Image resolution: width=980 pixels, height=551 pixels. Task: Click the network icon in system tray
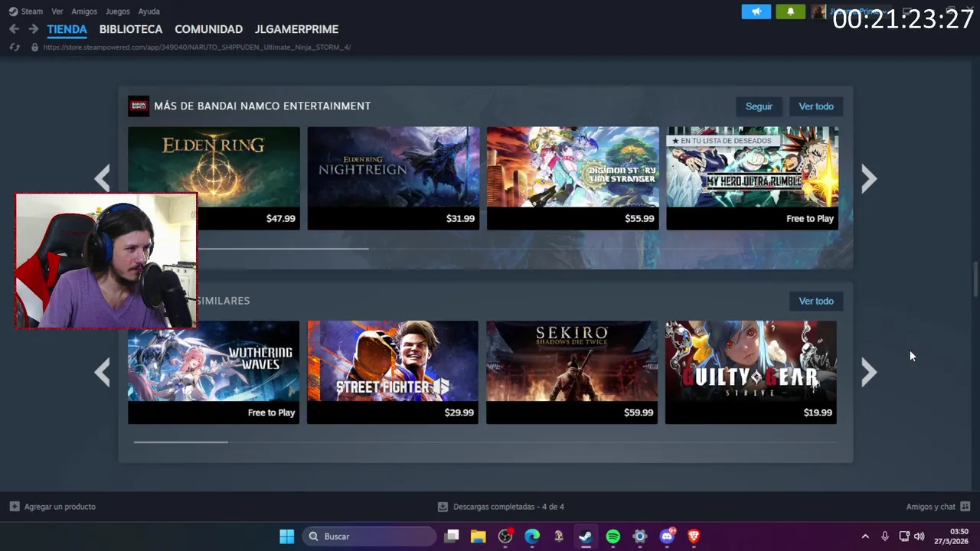pos(903,536)
